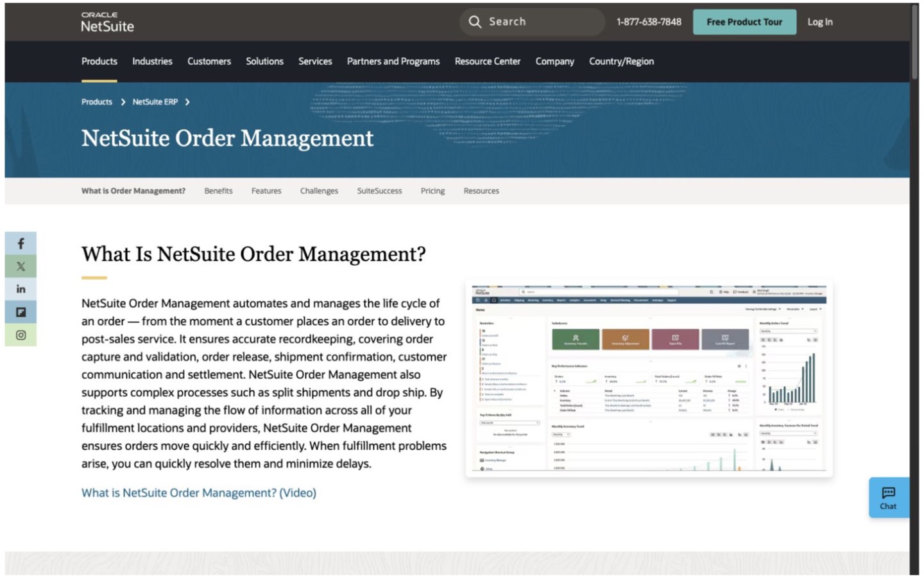Screen dimensions: 924x578
Task: Jump to What Is Order Management? section
Action: click(x=133, y=191)
